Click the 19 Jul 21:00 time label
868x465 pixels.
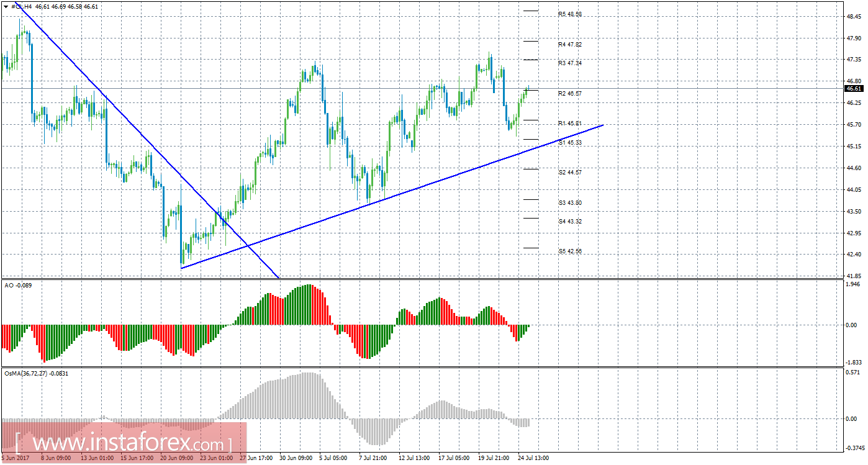(494, 458)
